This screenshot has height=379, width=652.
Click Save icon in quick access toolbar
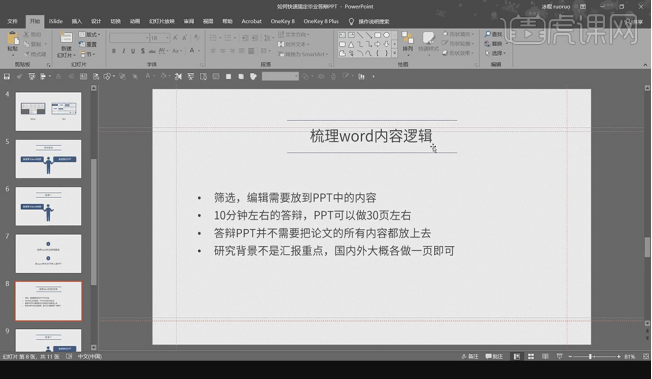click(7, 77)
